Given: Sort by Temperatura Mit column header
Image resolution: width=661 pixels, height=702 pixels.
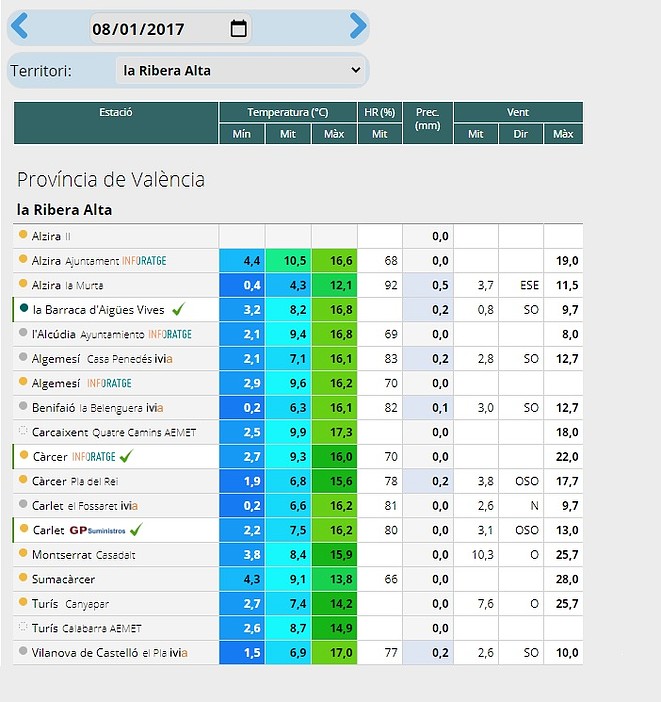Looking at the screenshot, I should [x=288, y=134].
